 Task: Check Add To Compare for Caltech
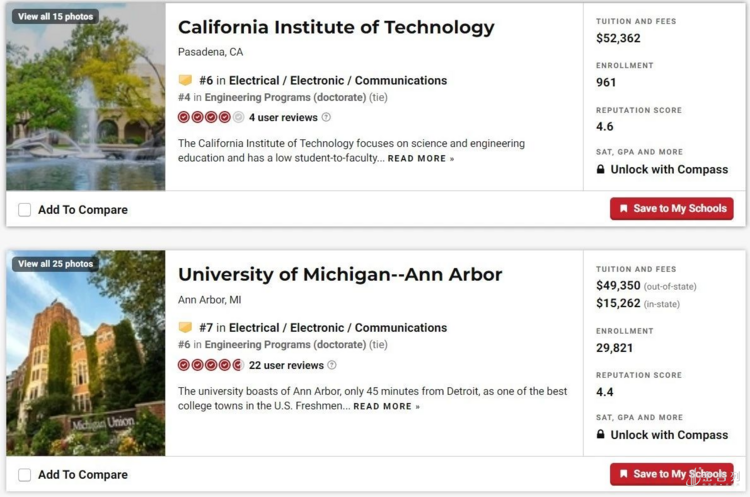pos(25,210)
